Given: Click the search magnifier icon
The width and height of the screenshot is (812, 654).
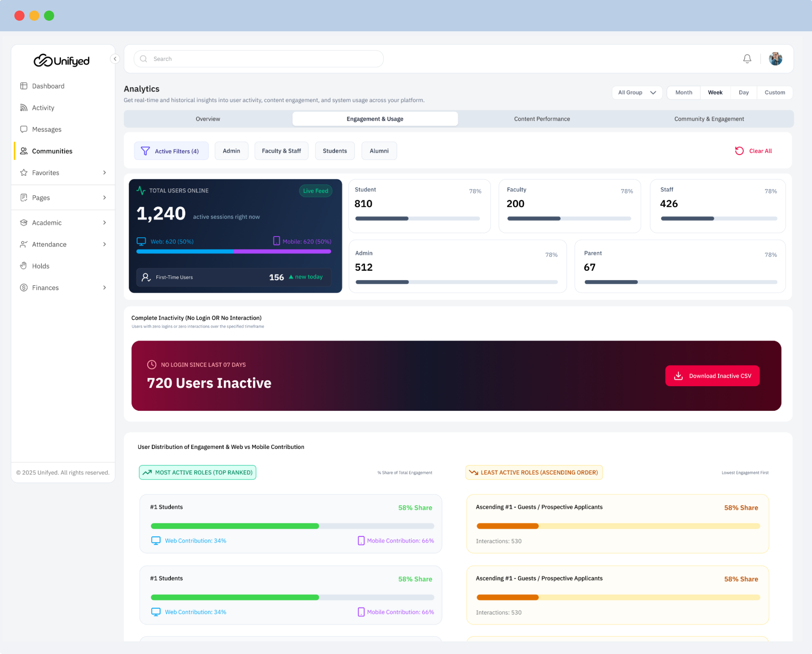Looking at the screenshot, I should (x=144, y=59).
